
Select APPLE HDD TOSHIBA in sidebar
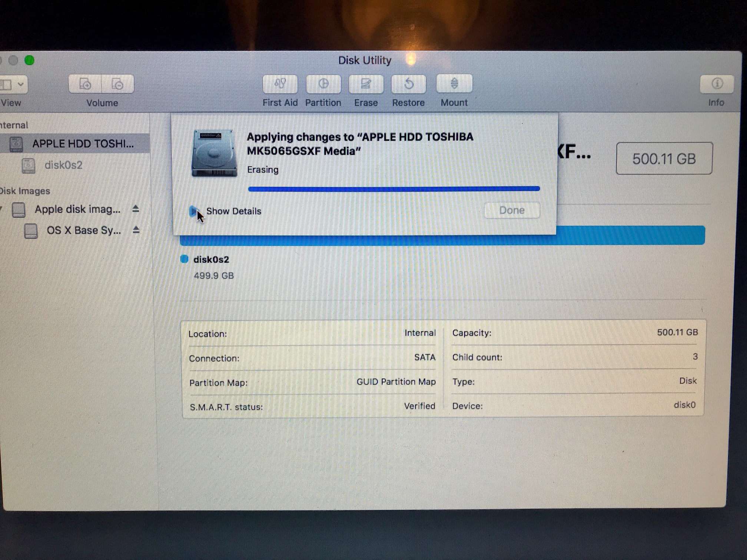pos(82,144)
